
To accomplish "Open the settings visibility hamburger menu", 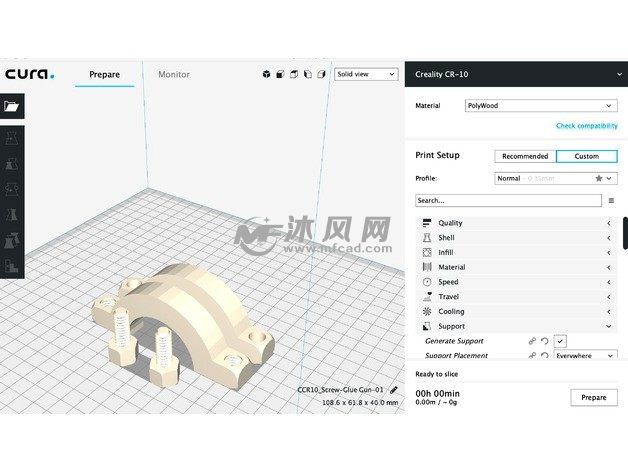I will [611, 200].
